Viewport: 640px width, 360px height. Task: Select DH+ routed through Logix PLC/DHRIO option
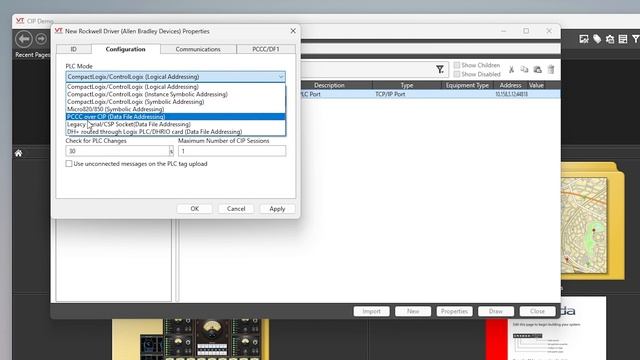click(x=176, y=132)
